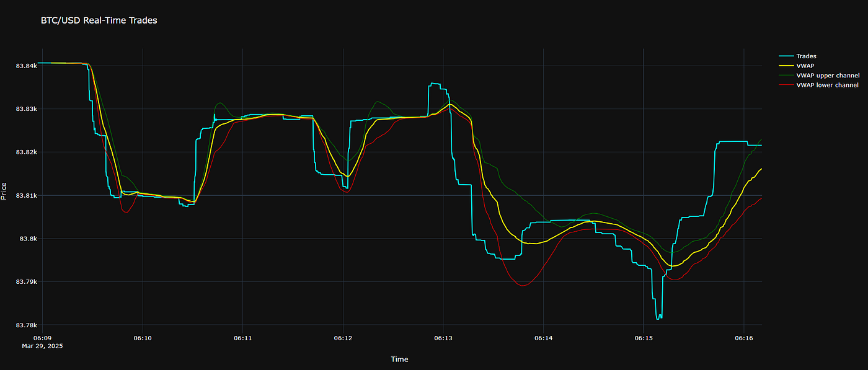Click the 06:14 time axis tick
The height and width of the screenshot is (370, 868).
click(543, 338)
